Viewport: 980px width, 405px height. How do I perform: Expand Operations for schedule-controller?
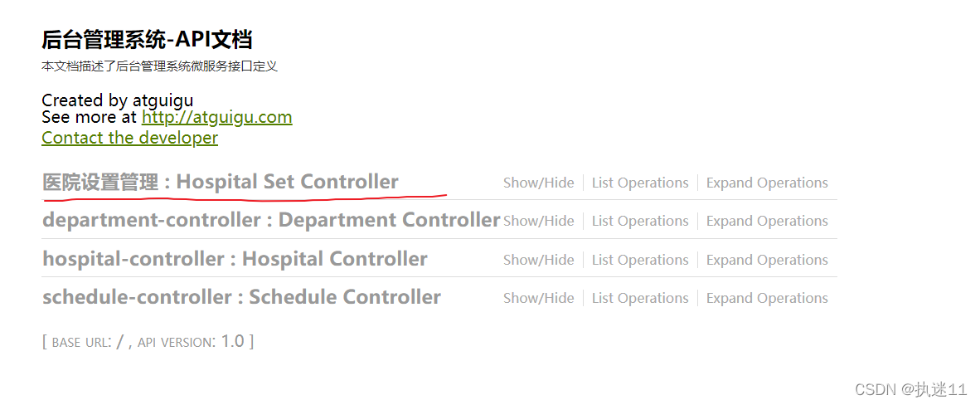click(767, 298)
